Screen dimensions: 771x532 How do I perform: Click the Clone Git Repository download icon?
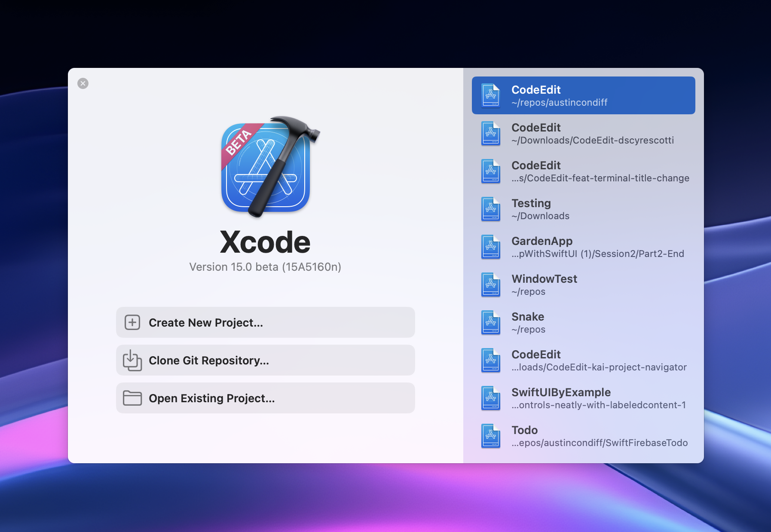click(x=132, y=360)
